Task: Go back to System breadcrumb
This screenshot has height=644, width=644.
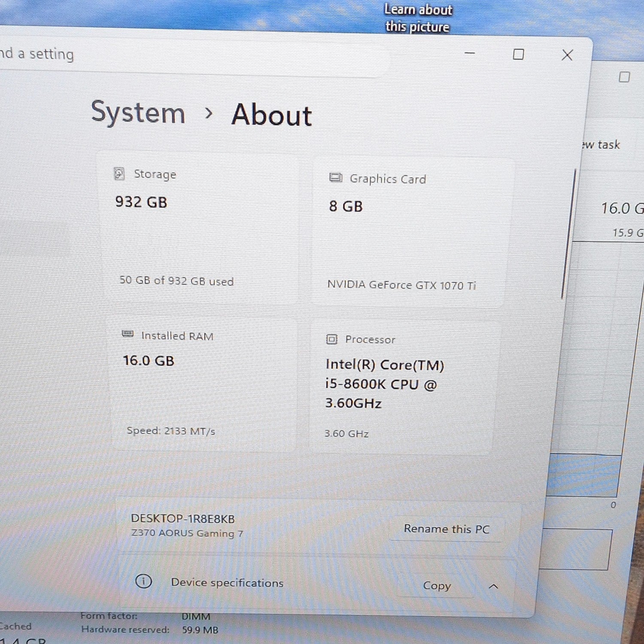Action: [138, 112]
